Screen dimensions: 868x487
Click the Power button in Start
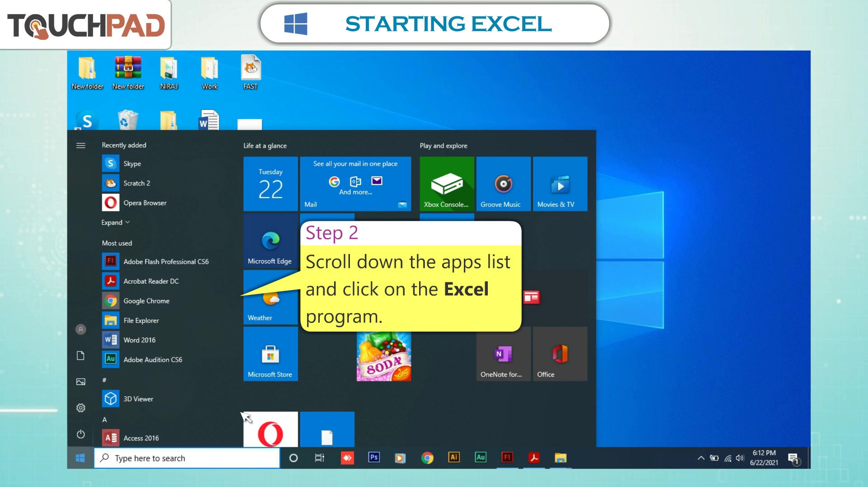(x=80, y=434)
